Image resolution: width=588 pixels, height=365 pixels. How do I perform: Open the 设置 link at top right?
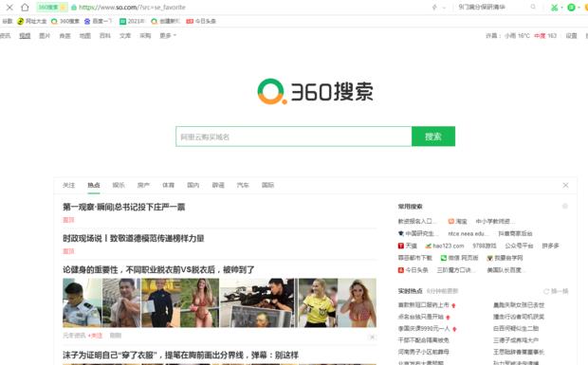[x=571, y=36]
